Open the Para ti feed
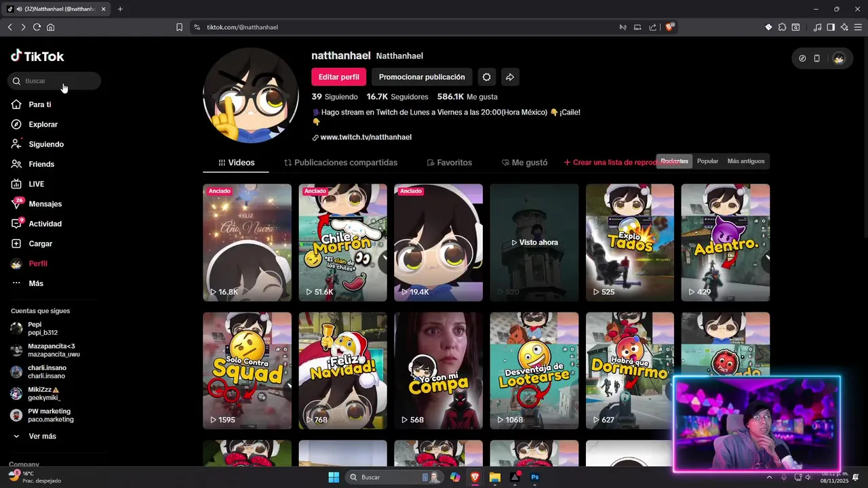The height and width of the screenshot is (488, 868). coord(39,104)
